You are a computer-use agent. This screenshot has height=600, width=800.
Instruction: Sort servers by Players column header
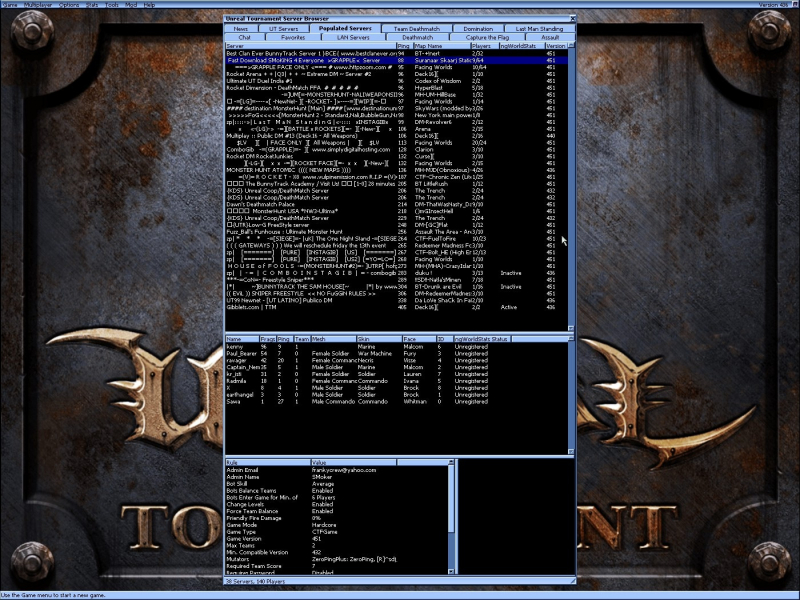click(x=484, y=46)
